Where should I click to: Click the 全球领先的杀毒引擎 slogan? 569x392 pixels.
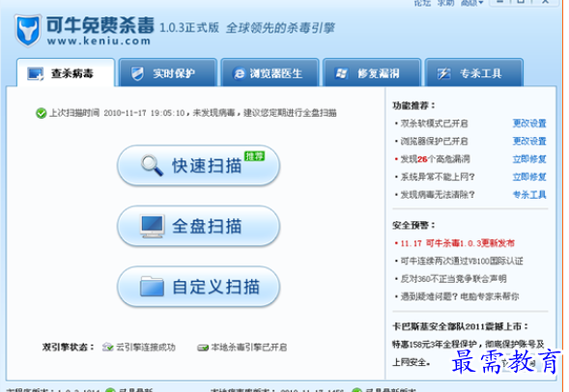280,28
